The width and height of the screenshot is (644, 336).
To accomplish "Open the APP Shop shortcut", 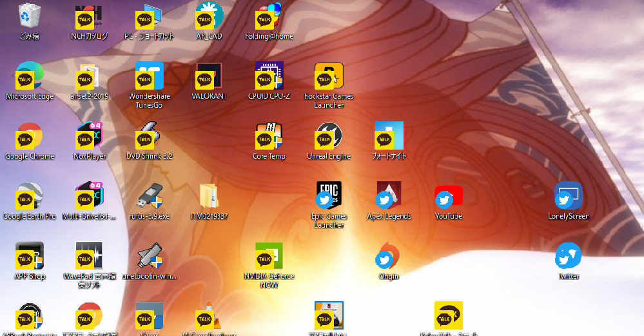I will (x=30, y=255).
